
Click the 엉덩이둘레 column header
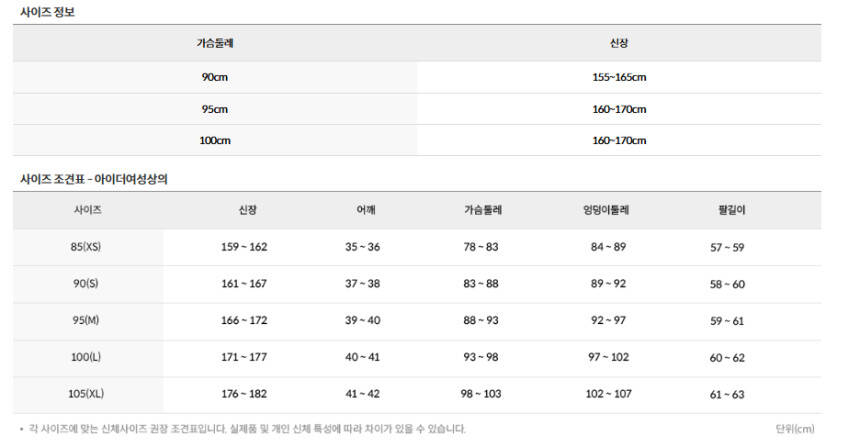(607, 210)
